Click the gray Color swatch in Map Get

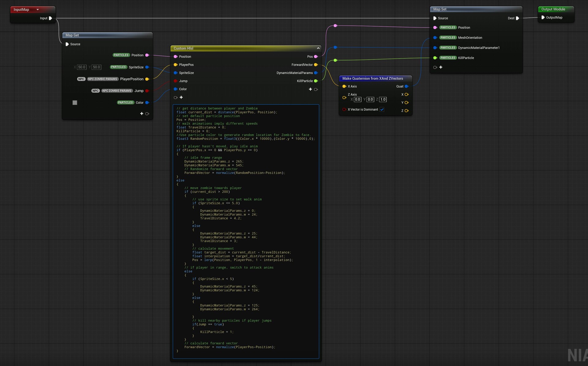pyautogui.click(x=75, y=103)
